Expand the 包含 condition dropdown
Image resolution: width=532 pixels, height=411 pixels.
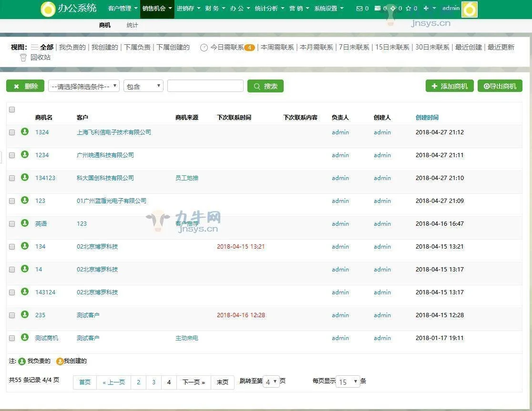[143, 86]
